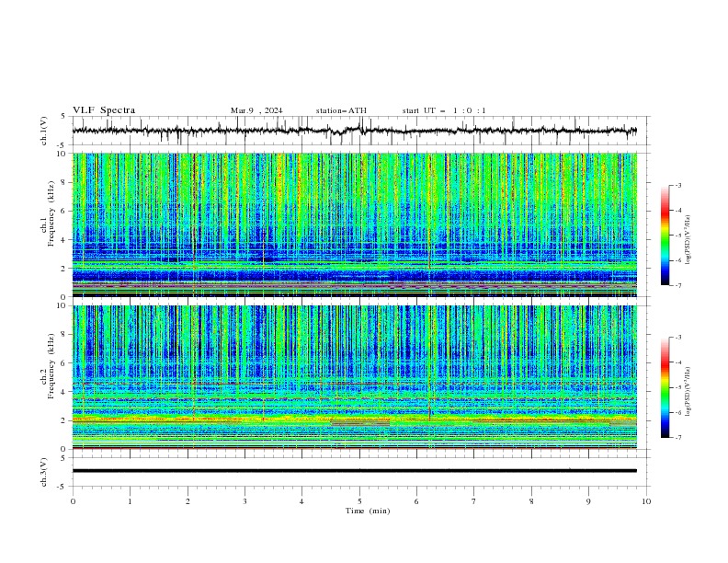Click ch.2 'Frequency (kHz)' axis label
Viewport: 728px width, 563px height.
[x=51, y=365]
